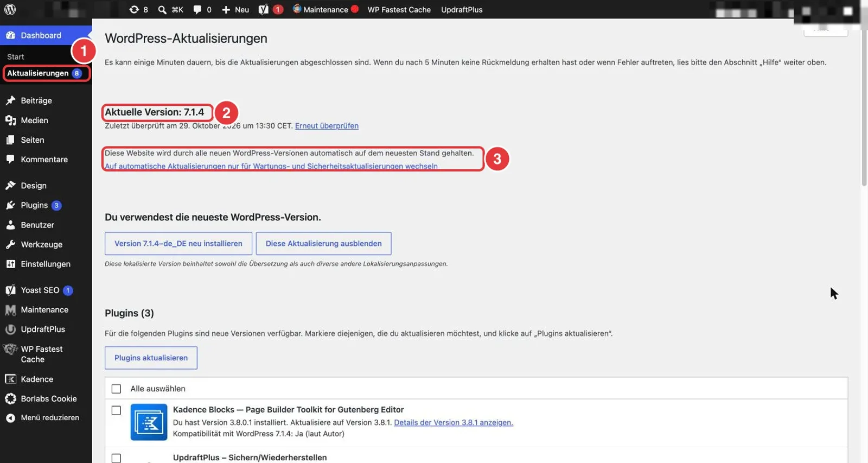Check the Alle auswählen checkbox
The height and width of the screenshot is (463, 868).
116,389
